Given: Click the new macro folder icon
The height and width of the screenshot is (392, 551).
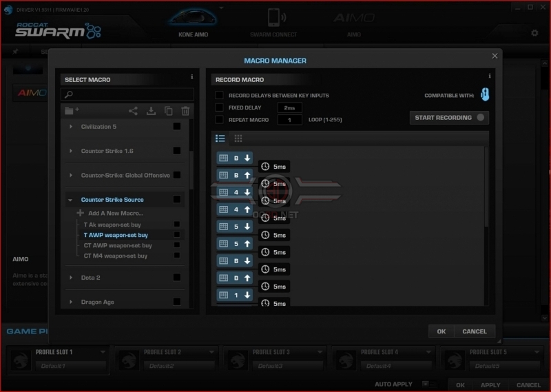Looking at the screenshot, I should click(x=72, y=111).
